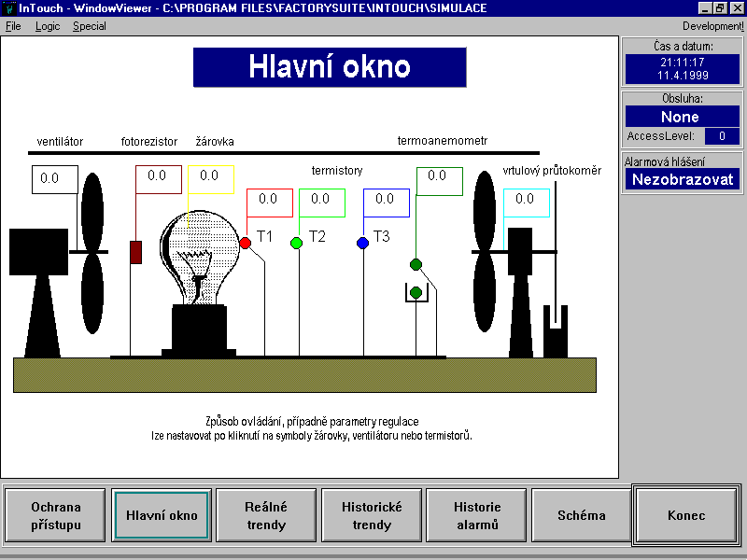This screenshot has height=560, width=747.
Task: Open the Special menu
Action: (90, 26)
